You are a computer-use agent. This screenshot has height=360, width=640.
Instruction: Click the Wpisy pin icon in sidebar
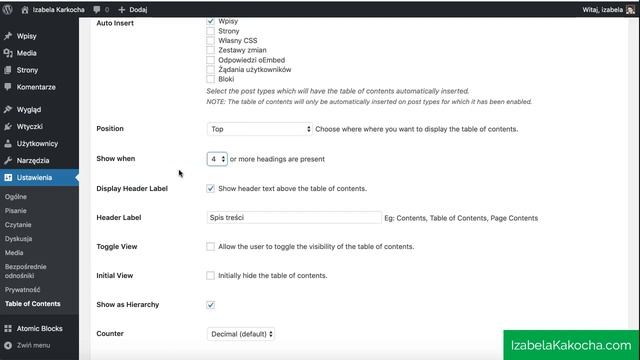[x=8, y=36]
